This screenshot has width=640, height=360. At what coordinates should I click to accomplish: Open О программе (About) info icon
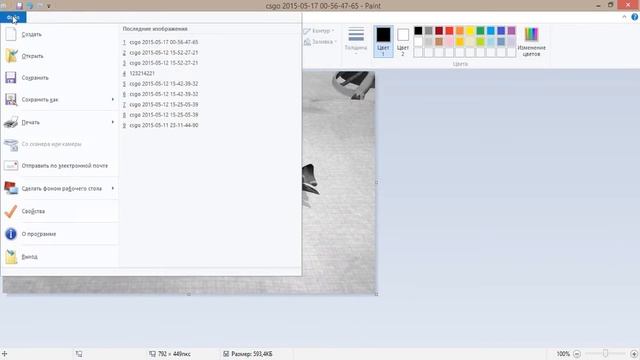60,234
